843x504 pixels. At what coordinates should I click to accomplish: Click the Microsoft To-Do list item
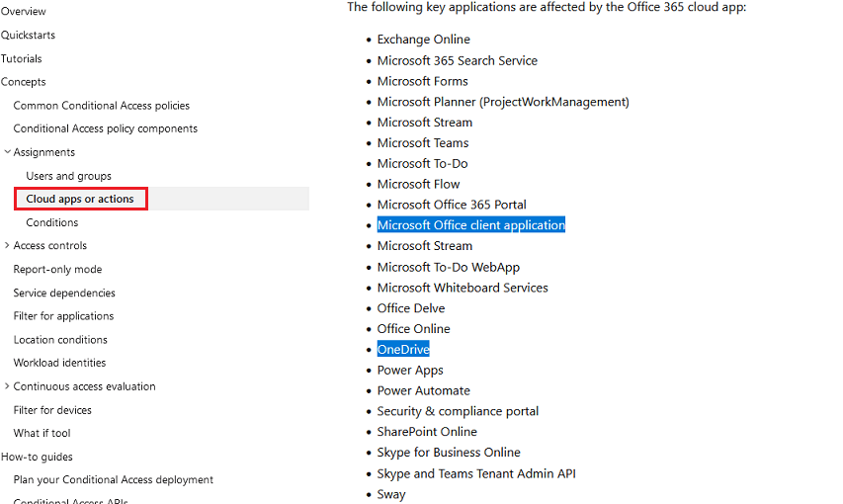[x=423, y=163]
